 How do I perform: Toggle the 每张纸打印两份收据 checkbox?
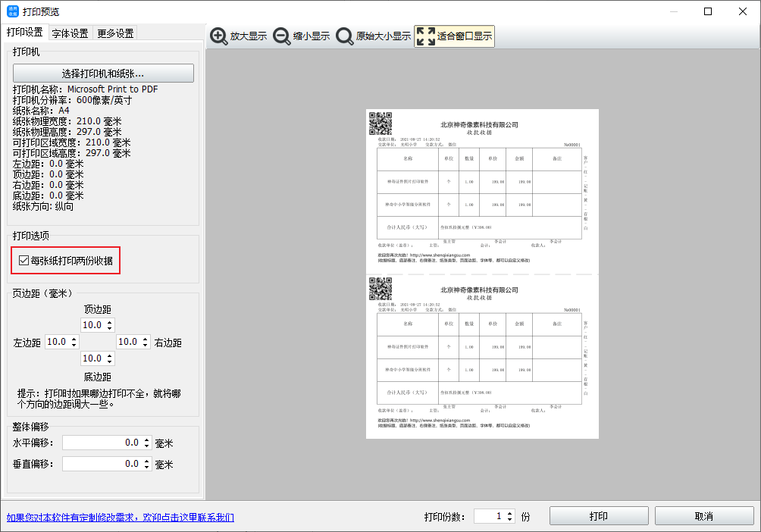click(24, 261)
